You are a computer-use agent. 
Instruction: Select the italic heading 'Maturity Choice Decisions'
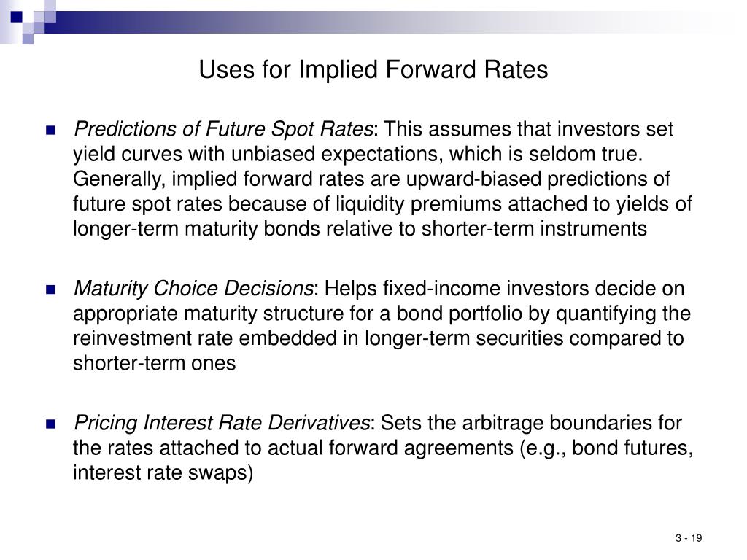(x=193, y=289)
